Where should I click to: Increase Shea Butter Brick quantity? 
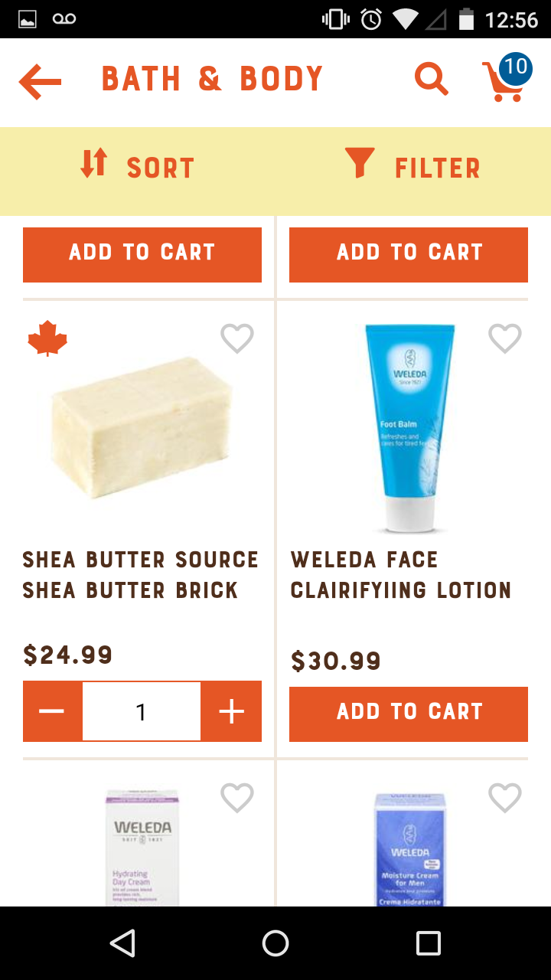[231, 712]
